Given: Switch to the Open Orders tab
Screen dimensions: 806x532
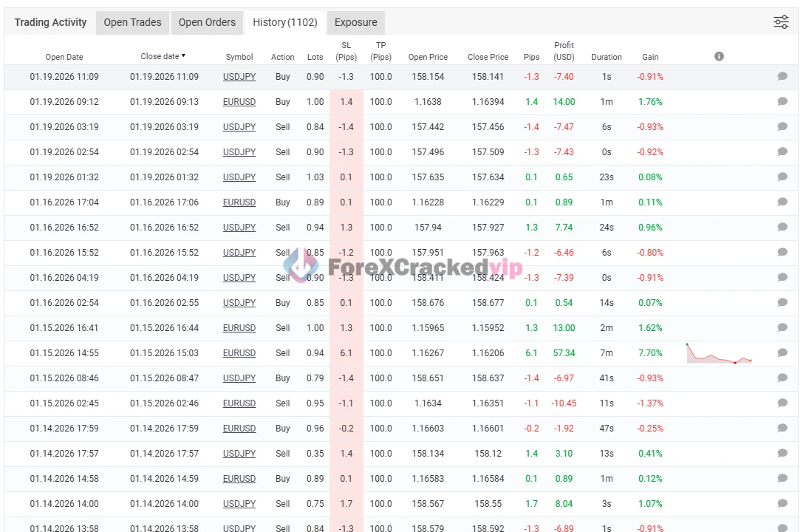Looking at the screenshot, I should tap(207, 22).
